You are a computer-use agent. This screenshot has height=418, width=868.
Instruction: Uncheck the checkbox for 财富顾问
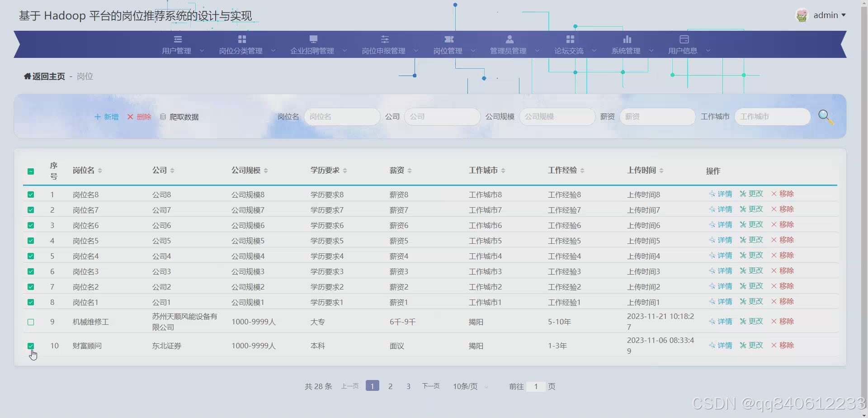click(31, 346)
